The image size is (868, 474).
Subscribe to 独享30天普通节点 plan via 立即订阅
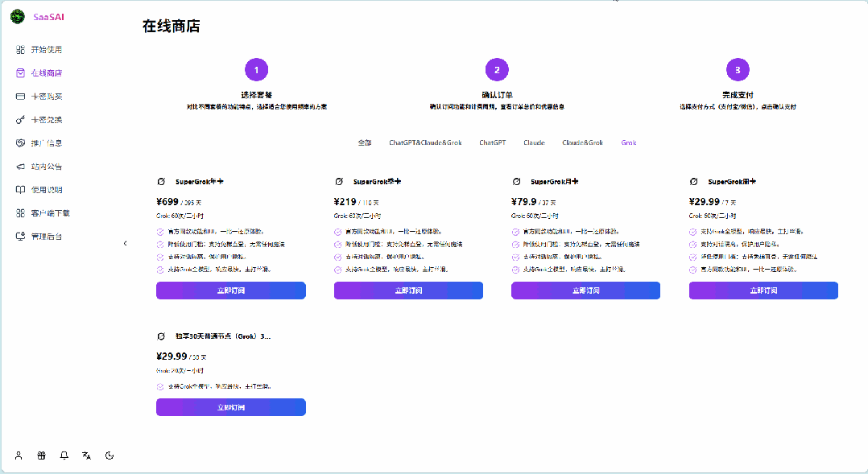click(231, 407)
